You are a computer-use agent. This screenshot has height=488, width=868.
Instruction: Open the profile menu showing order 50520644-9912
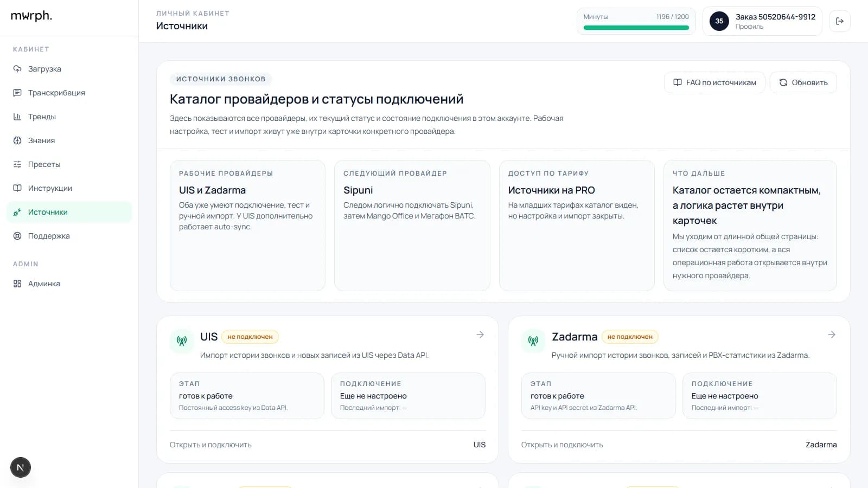[762, 21]
